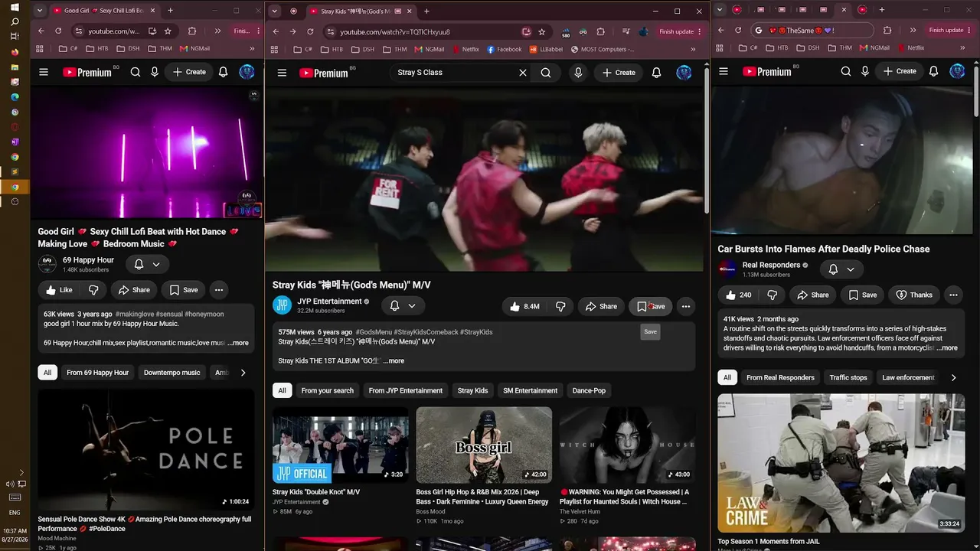This screenshot has width=980, height=551.
Task: Open notifications bell in the Car Bursts window header
Action: pos(933,71)
